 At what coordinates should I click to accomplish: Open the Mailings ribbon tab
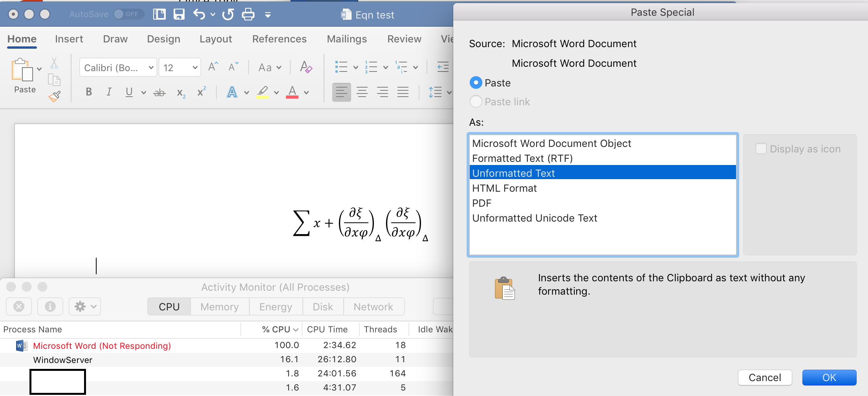347,39
